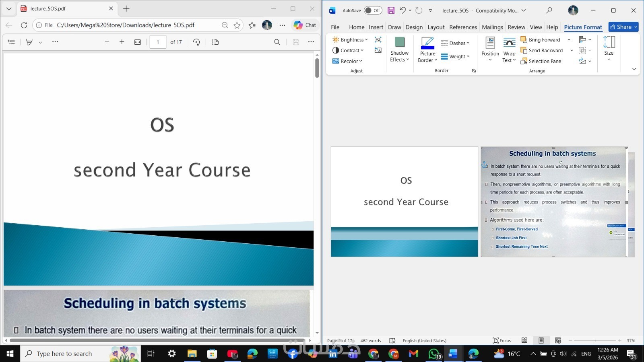This screenshot has height=362, width=644.
Task: Open the Wrap Text dropdown
Action: [x=509, y=49]
